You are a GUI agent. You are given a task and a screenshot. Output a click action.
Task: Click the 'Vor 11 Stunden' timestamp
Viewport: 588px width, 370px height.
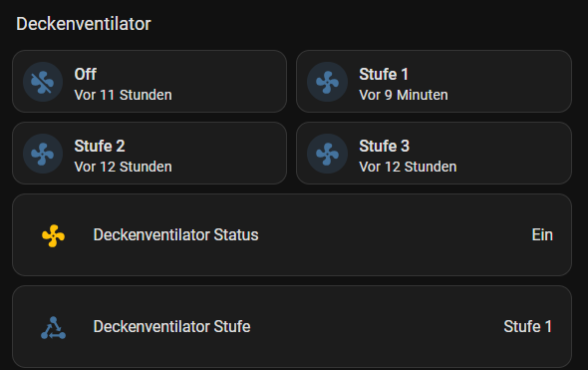click(x=123, y=95)
